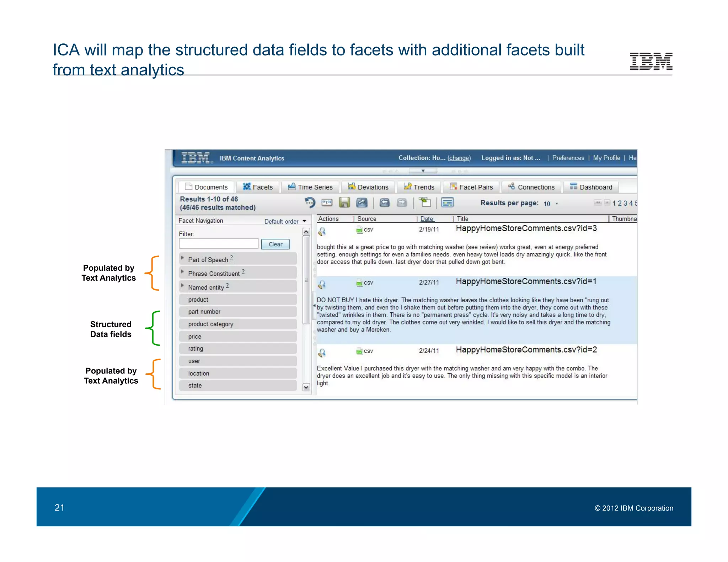
Task: Click the green save floppy disk icon
Action: [x=344, y=202]
